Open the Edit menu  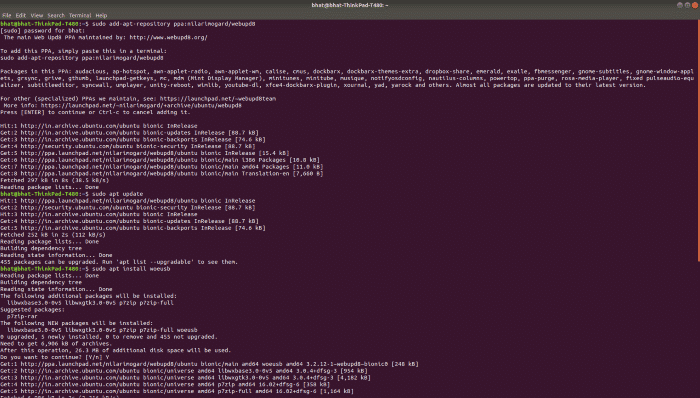click(x=21, y=15)
